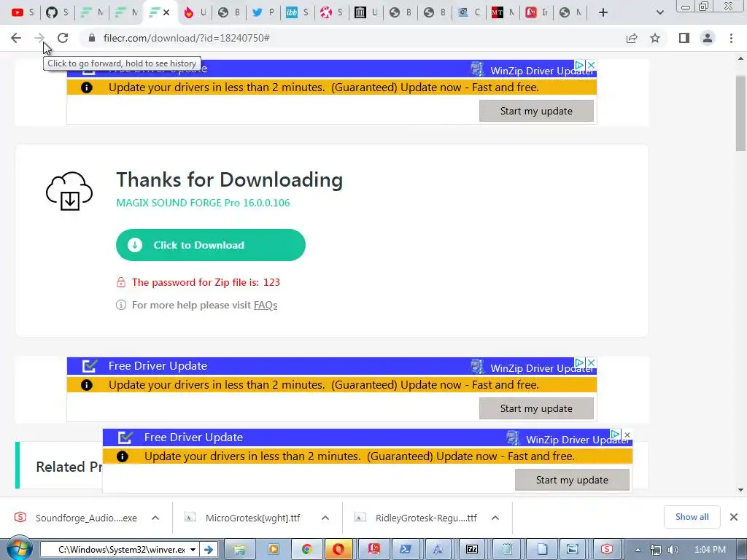Click the green Click to Download button
Screen dimensions: 747x560
click(x=211, y=245)
